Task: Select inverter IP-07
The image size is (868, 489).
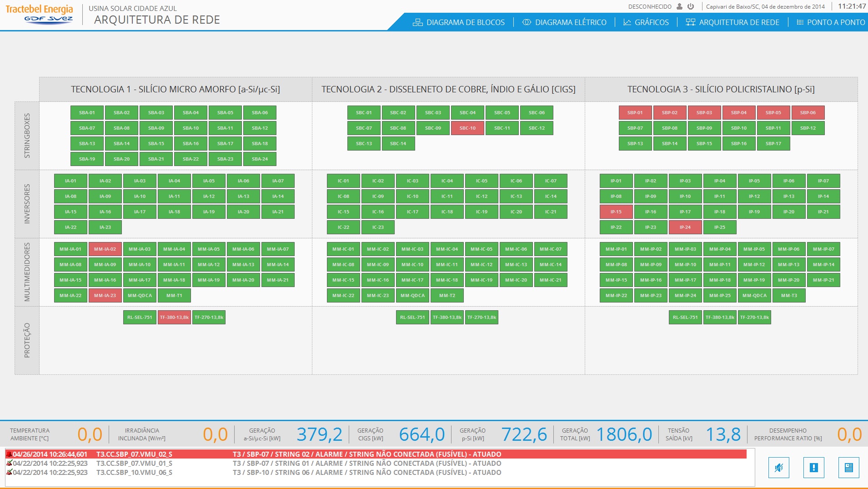Action: click(x=823, y=181)
